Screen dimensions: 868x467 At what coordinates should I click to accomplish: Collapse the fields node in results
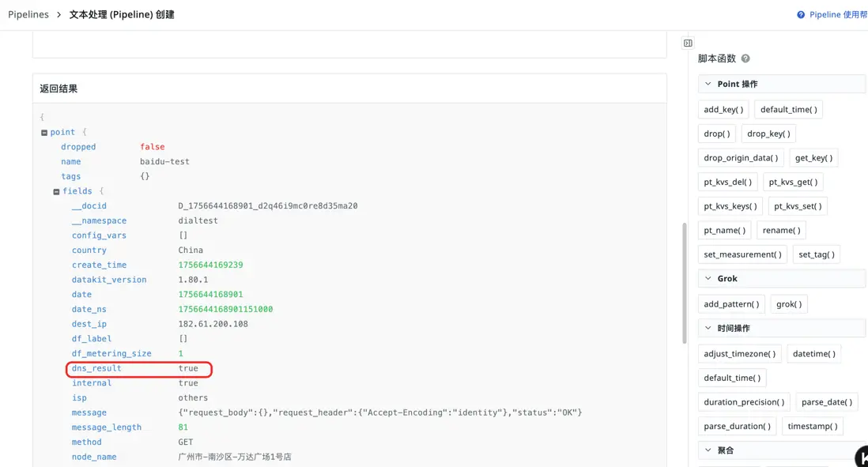point(56,191)
